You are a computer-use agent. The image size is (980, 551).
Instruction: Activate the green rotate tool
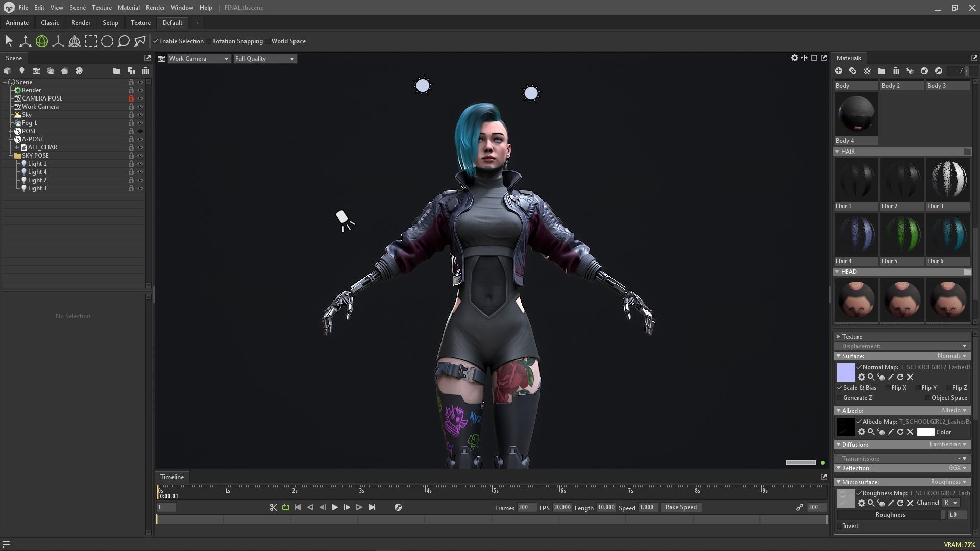pyautogui.click(x=42, y=41)
